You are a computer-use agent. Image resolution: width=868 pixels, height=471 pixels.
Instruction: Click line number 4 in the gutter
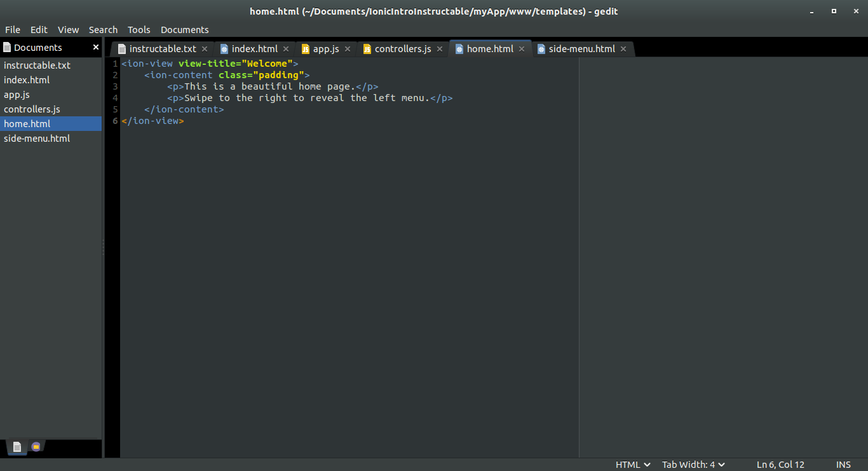coord(114,97)
